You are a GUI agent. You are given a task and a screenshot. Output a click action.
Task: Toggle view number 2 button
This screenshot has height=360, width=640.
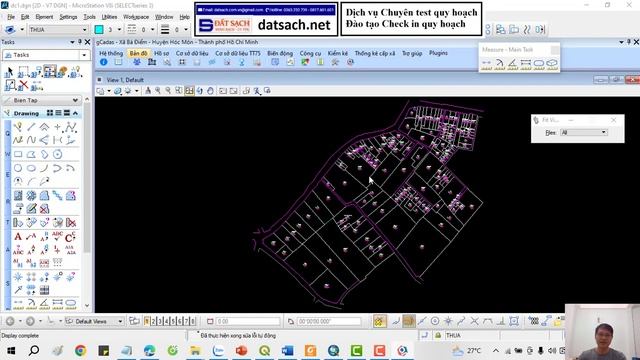click(x=153, y=322)
